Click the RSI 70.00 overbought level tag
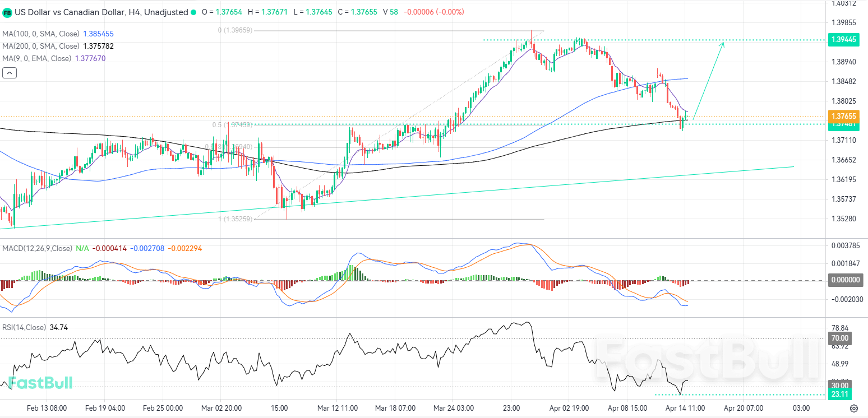Viewport: 868px width, 418px height. tap(839, 338)
